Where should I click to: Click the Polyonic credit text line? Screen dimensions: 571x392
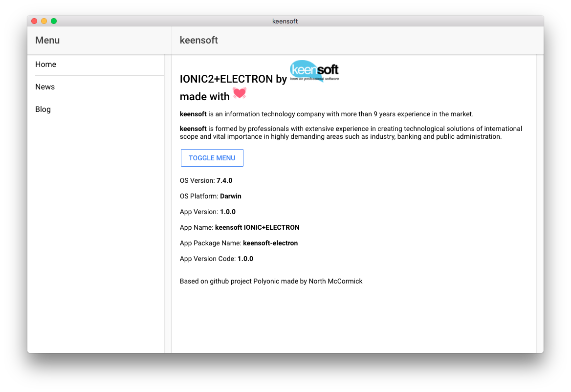[x=271, y=282]
